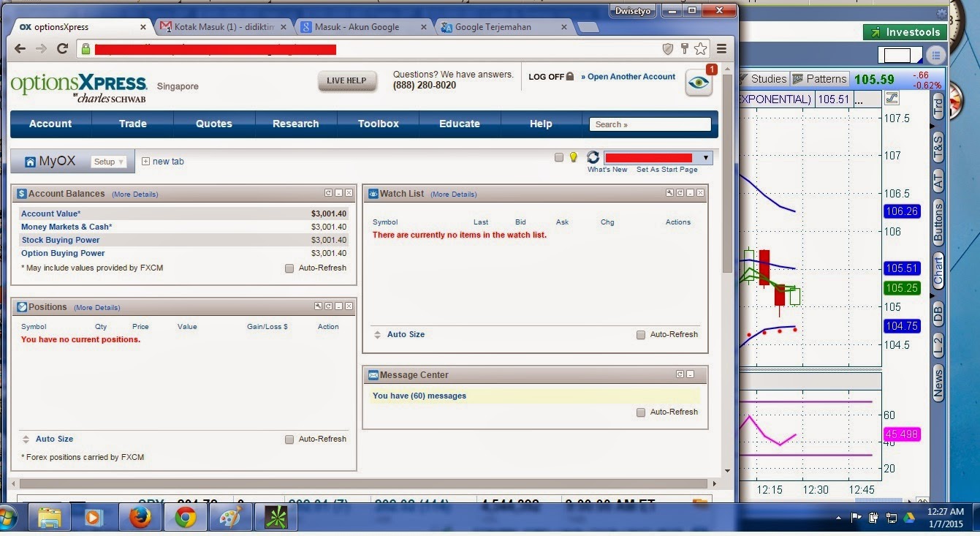Close the Account Balances panel
This screenshot has width=980, height=536.
(349, 193)
